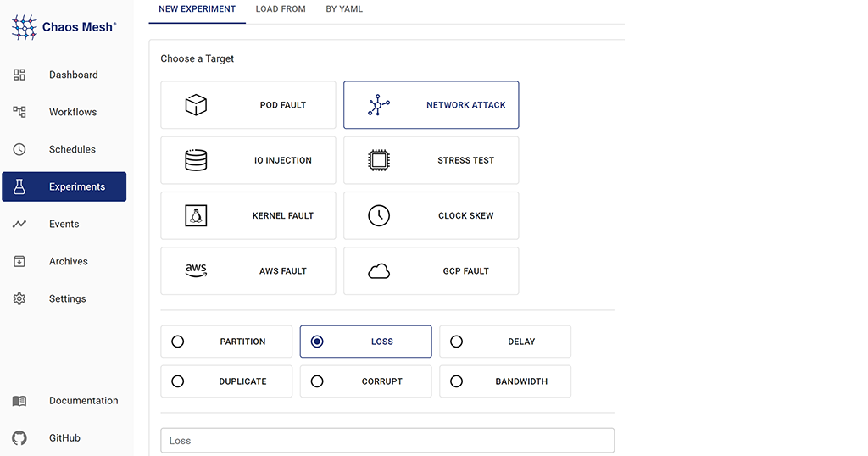Open the Documentation link
The height and width of the screenshot is (456, 868).
pyautogui.click(x=83, y=401)
